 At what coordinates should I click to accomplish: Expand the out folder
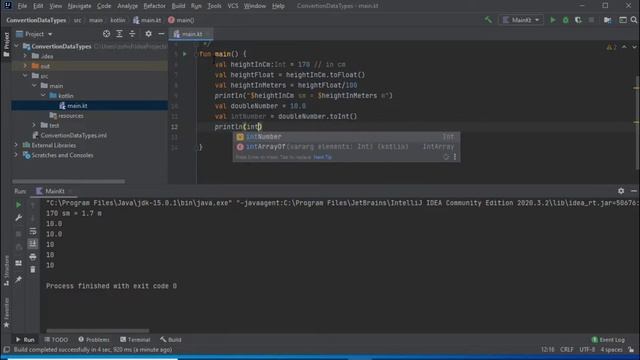coord(25,66)
